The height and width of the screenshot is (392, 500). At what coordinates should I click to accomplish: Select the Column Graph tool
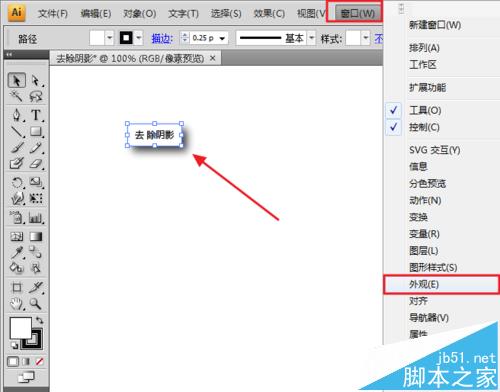coord(35,218)
